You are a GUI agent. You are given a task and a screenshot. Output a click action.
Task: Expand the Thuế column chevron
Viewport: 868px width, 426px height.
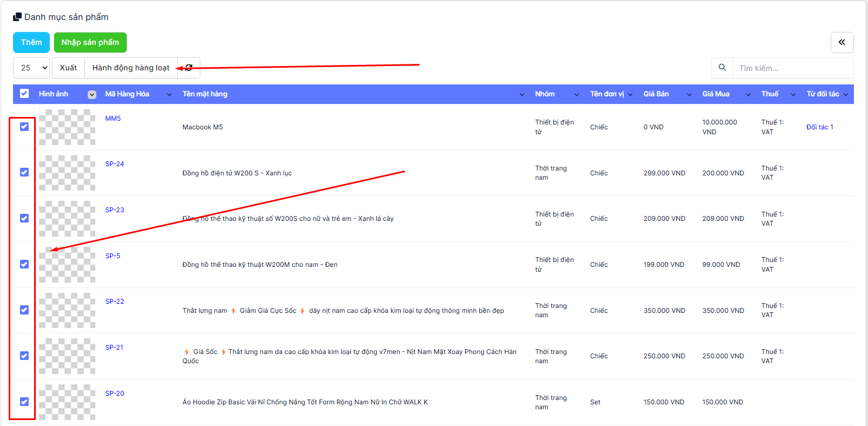point(793,95)
